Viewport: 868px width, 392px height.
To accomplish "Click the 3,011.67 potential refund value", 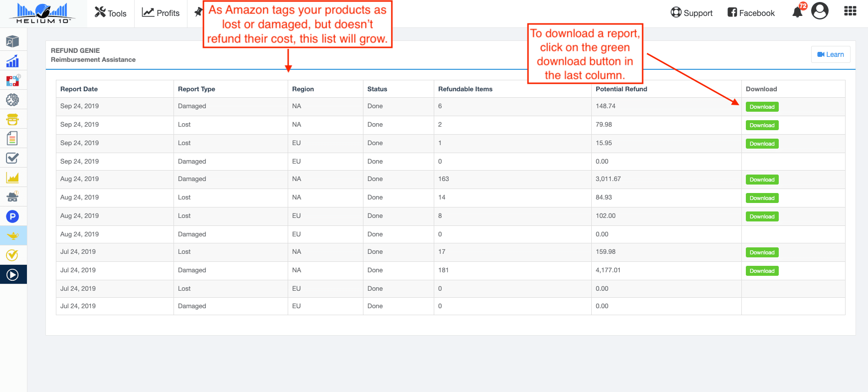I will [x=608, y=179].
